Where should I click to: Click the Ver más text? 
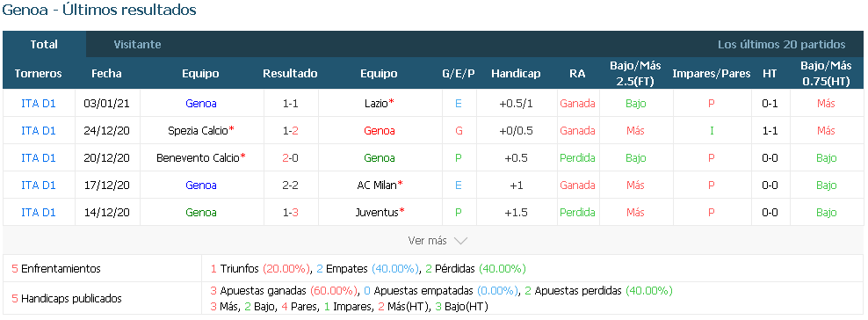[x=427, y=241]
